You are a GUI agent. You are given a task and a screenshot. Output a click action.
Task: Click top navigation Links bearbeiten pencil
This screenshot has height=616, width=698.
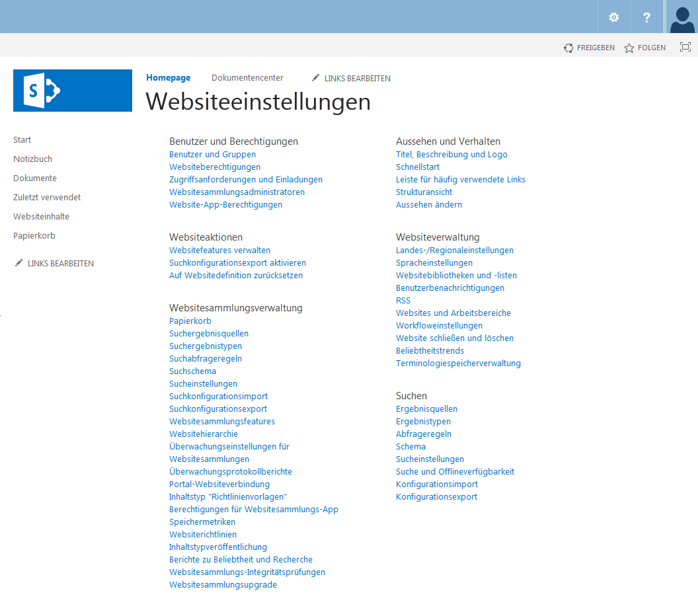316,78
